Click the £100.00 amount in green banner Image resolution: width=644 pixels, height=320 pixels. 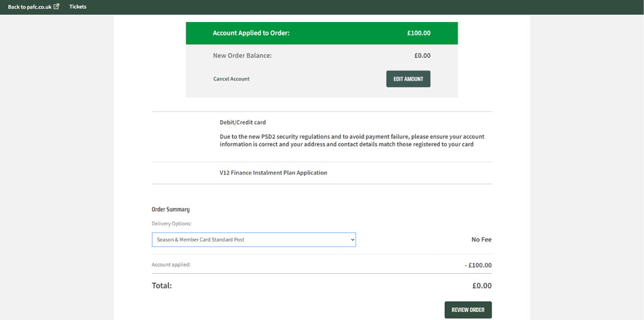tap(419, 33)
